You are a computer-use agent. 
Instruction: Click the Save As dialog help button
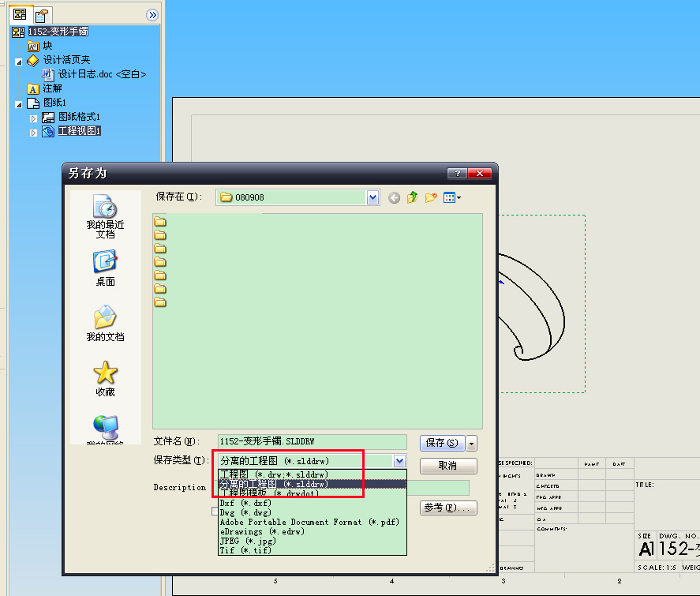point(457,173)
